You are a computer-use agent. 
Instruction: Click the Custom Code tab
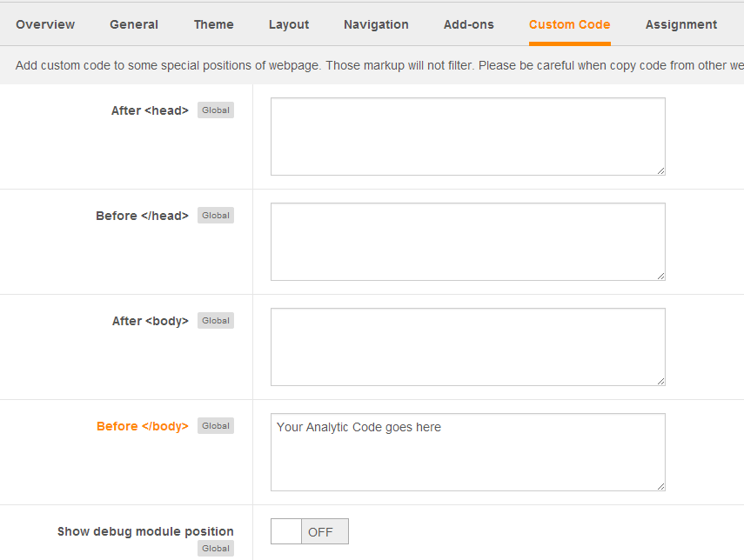pyautogui.click(x=569, y=24)
